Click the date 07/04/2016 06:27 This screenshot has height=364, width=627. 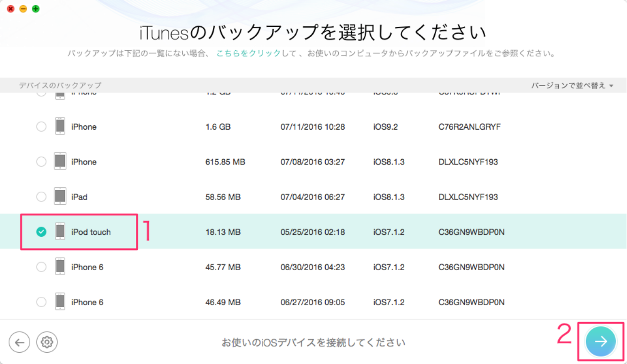coord(313,197)
